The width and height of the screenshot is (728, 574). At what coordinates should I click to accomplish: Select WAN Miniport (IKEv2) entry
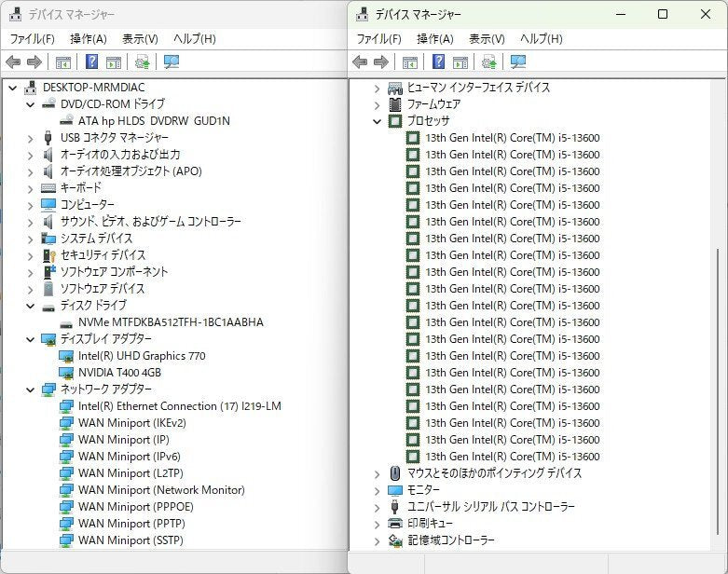(x=131, y=423)
